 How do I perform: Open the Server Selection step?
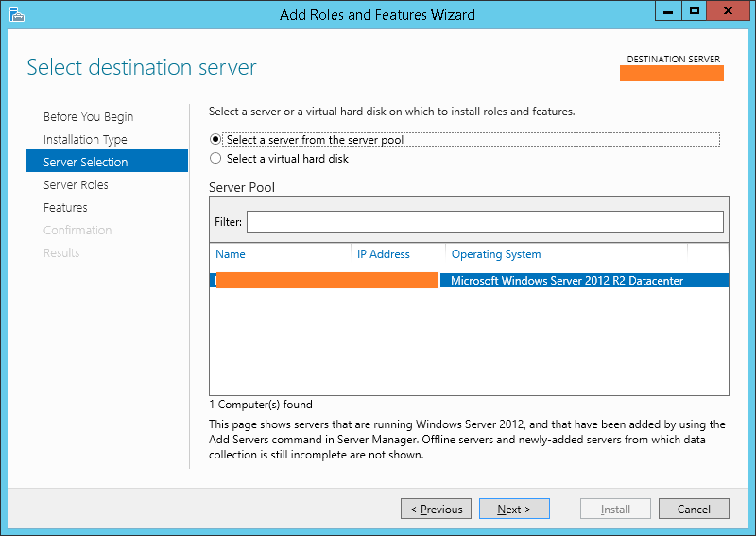[x=86, y=163]
